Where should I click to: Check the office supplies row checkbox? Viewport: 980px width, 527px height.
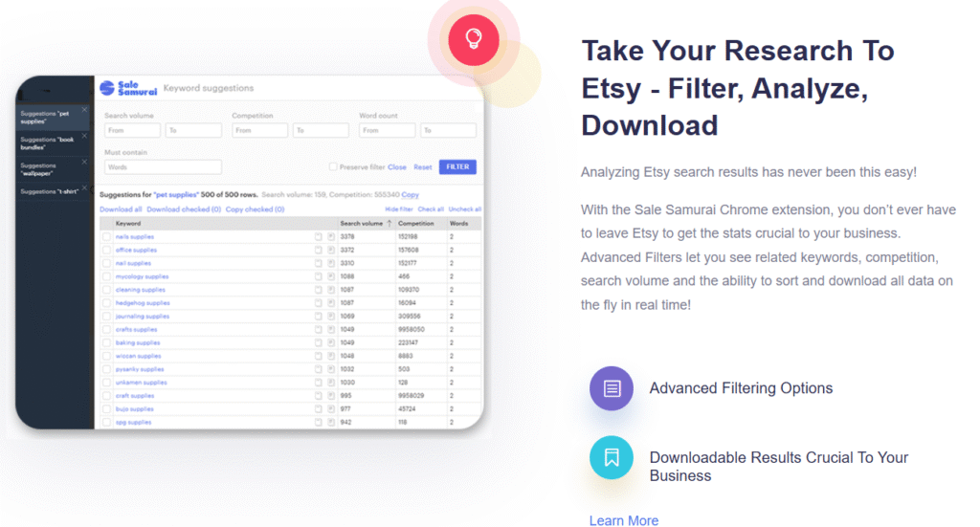[x=107, y=250]
